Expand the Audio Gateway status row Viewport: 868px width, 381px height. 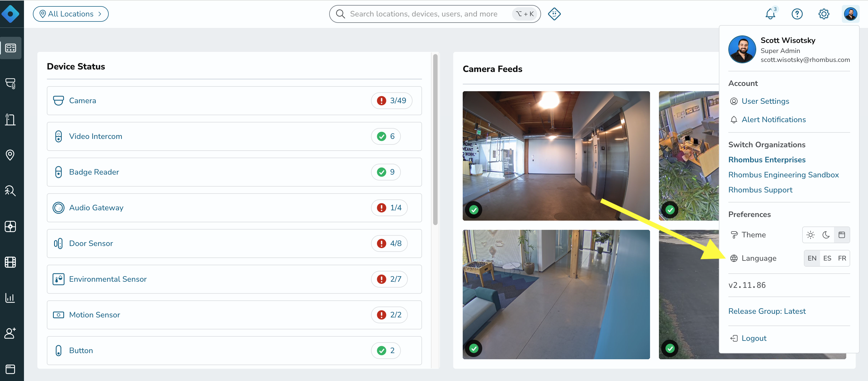234,208
